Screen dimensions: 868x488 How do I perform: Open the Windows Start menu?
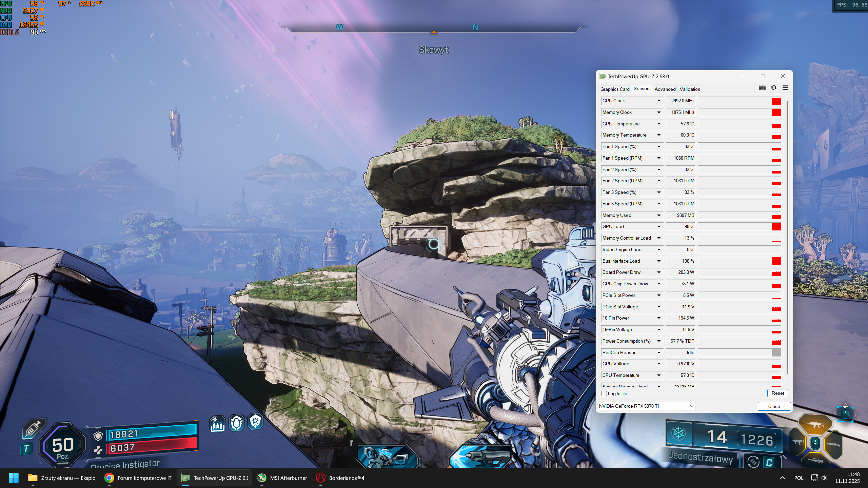[14, 478]
